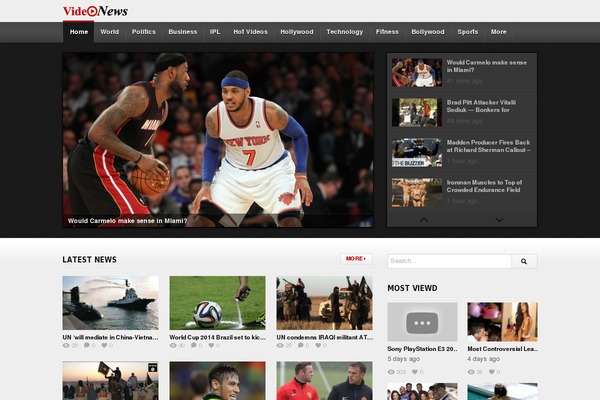The width and height of the screenshot is (600, 400).
Task: Click the comment icon under UN China-Vietnam story
Action: coord(86,345)
